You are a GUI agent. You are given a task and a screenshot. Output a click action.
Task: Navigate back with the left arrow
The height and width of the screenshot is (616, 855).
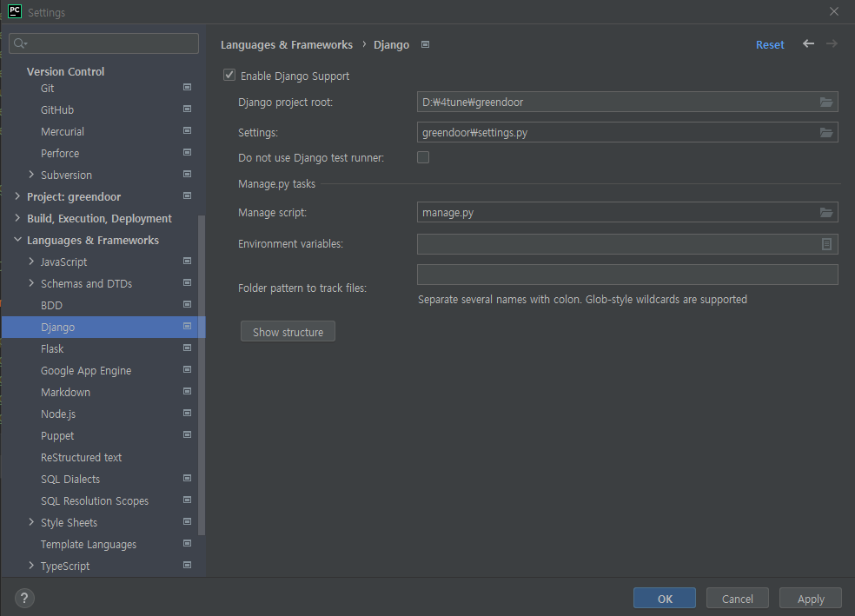coord(809,43)
